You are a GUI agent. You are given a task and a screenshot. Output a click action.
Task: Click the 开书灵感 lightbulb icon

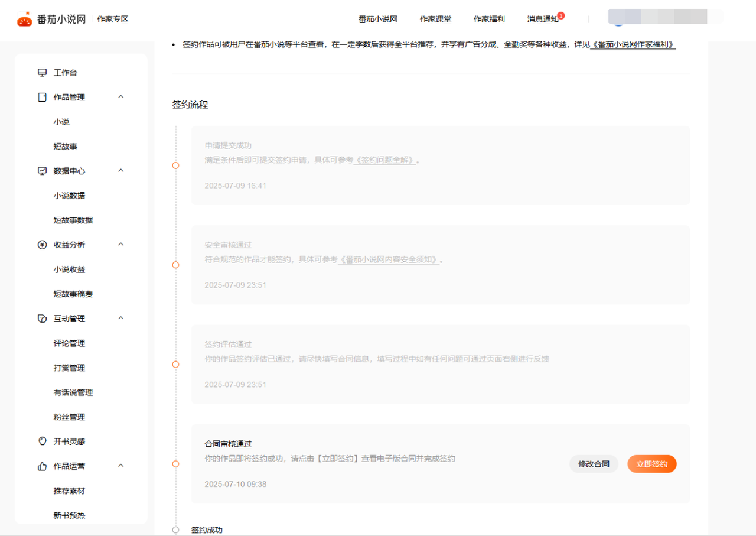tap(42, 441)
